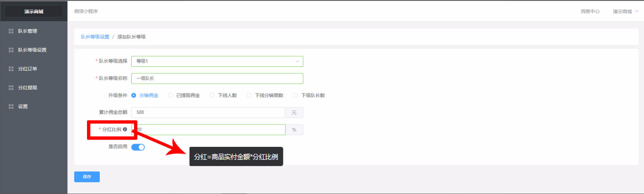Click the grid icon beside 分红提现

click(11, 88)
